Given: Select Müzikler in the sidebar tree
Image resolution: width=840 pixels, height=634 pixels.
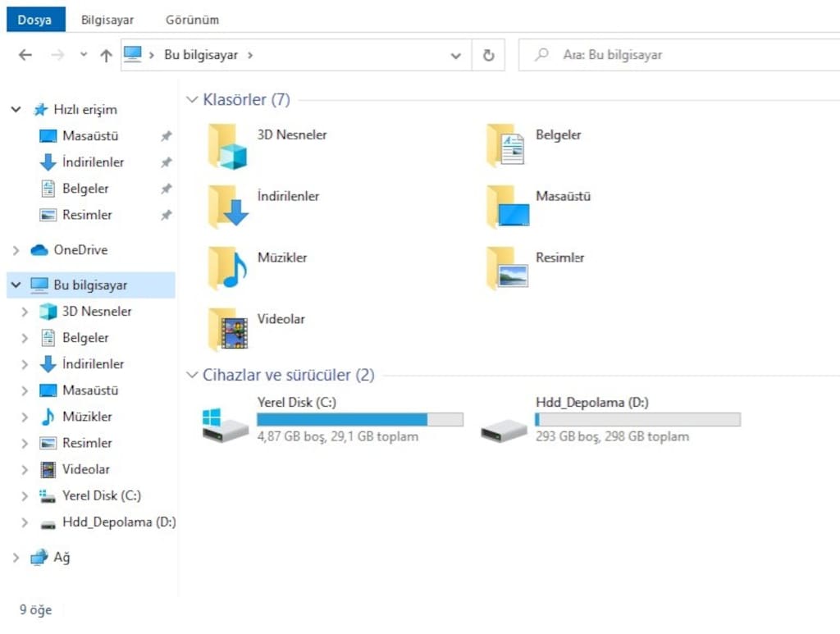Looking at the screenshot, I should [x=87, y=417].
